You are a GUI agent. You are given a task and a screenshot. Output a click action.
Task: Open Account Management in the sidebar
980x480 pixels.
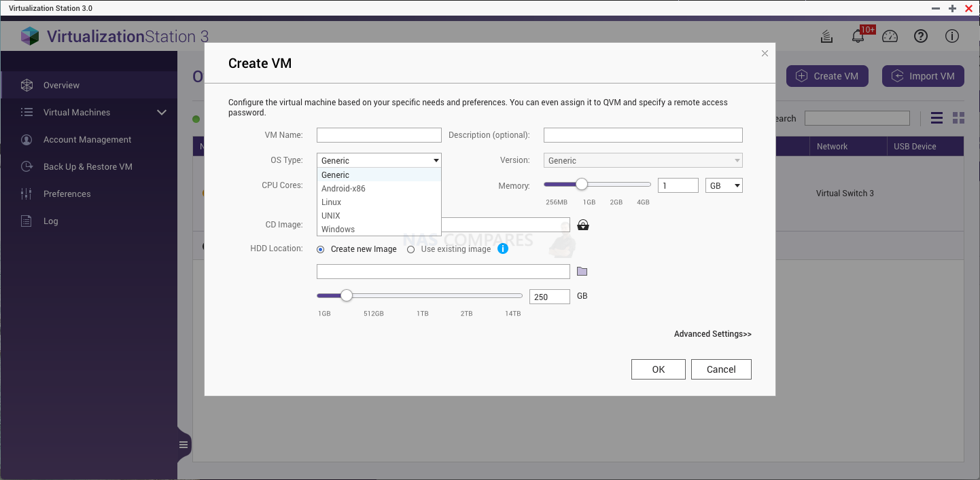click(88, 140)
